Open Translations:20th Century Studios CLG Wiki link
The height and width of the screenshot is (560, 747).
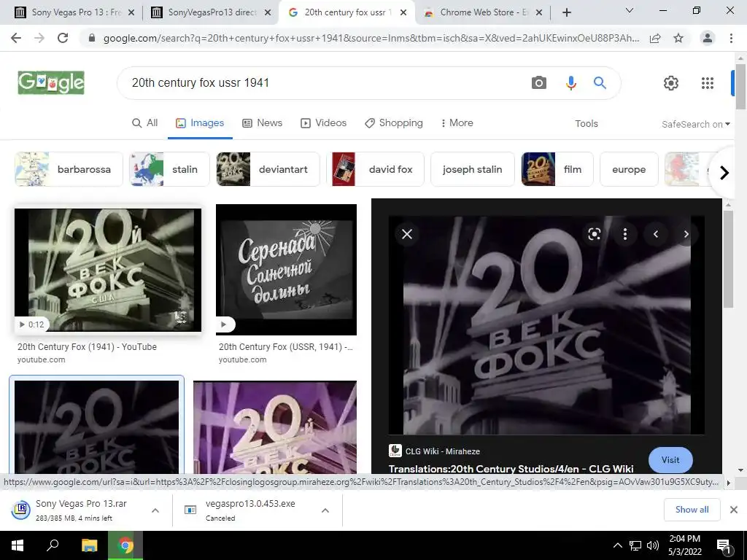511,469
